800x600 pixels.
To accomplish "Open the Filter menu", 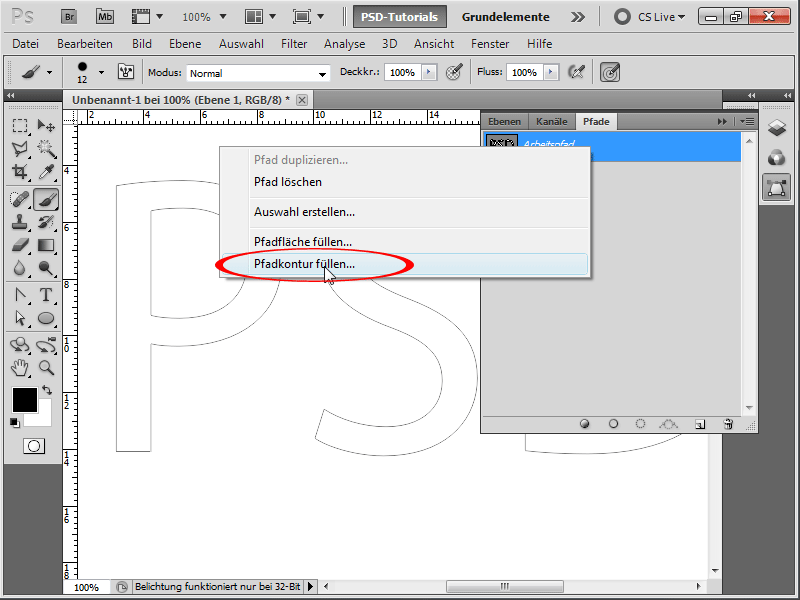I will pyautogui.click(x=294, y=44).
